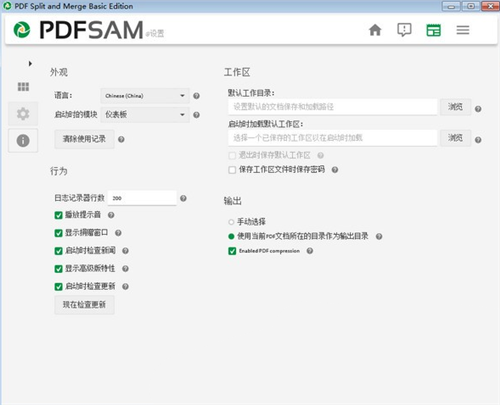Image resolution: width=500 pixels, height=405 pixels.
Task: Show help for output directory radio option
Action: [379, 236]
